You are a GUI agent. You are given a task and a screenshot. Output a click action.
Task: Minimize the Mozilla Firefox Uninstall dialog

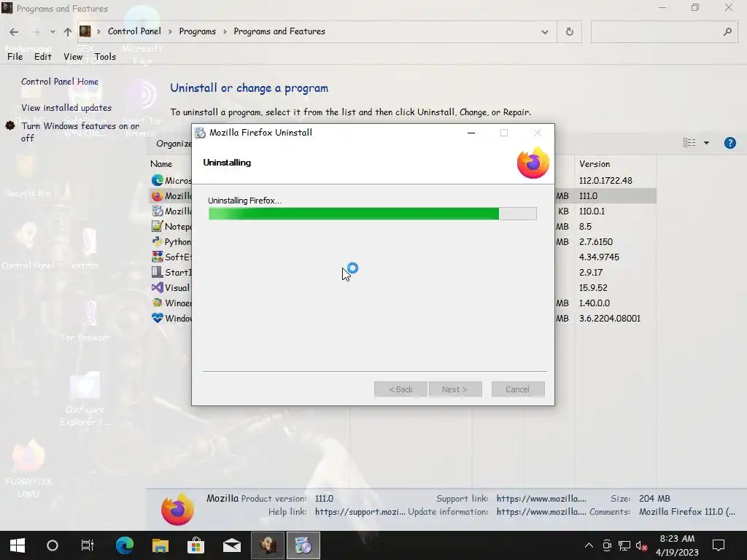tap(471, 133)
